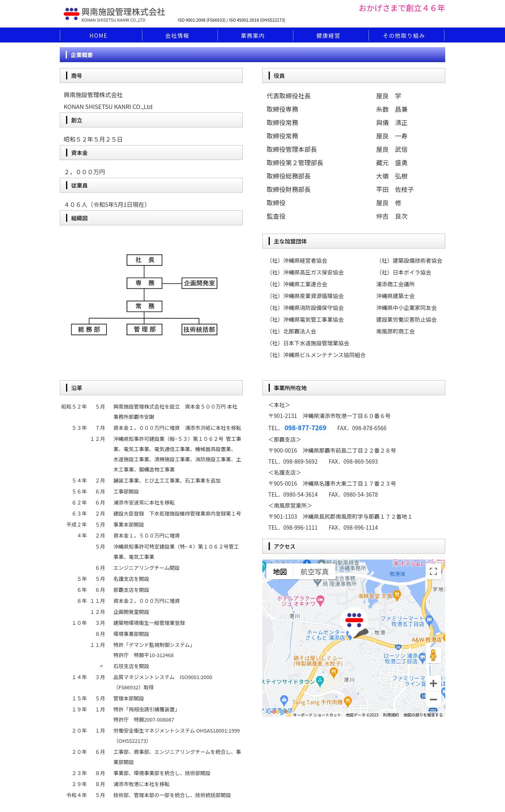Open the map 利用規約 link
Viewport: 505px width, 812px height.
(391, 715)
